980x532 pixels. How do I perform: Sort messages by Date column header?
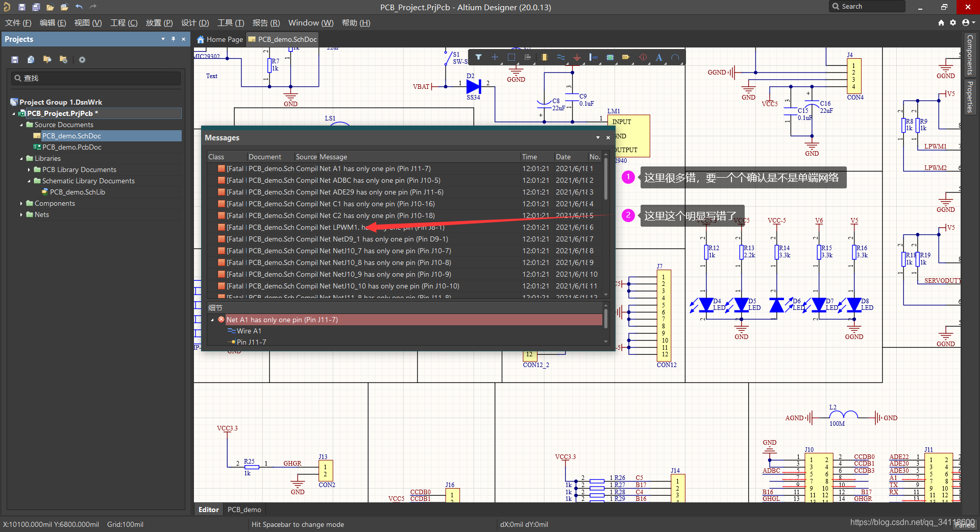[570, 157]
